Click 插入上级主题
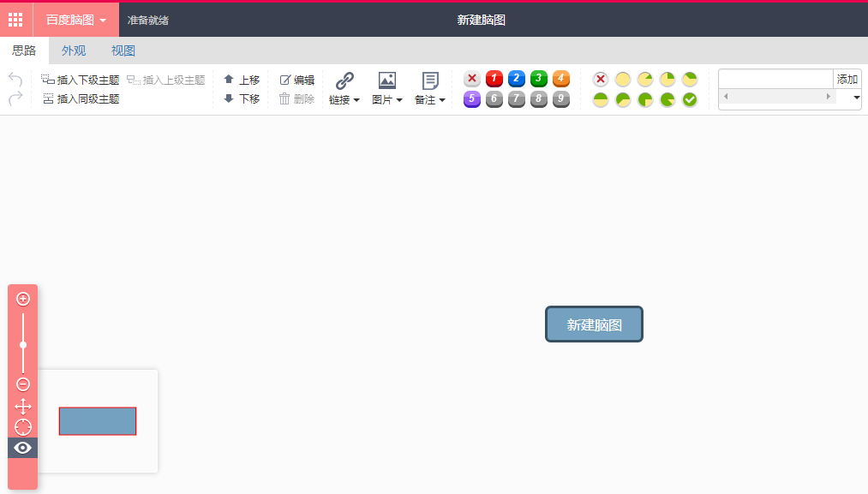 click(166, 80)
